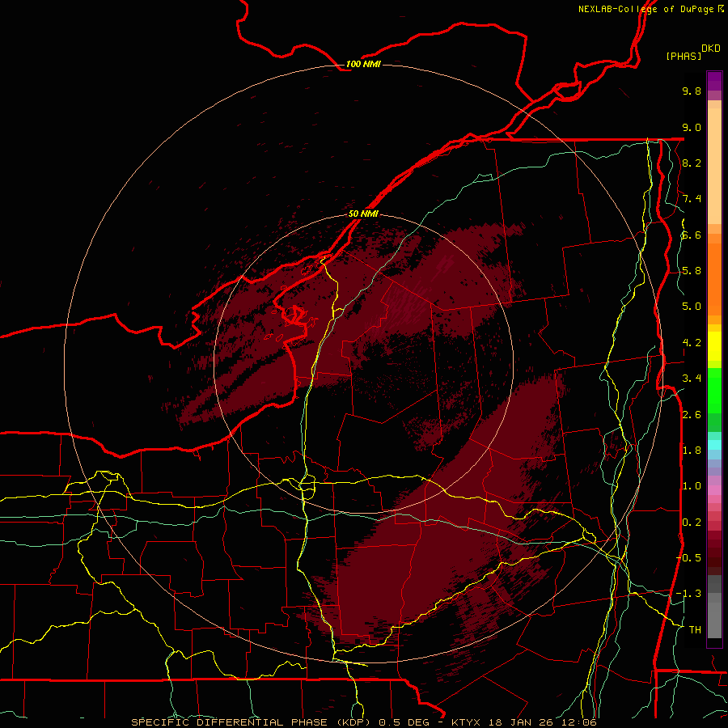The height and width of the screenshot is (728, 728).
Task: Click the pink segment of the color scale
Action: 714,490
